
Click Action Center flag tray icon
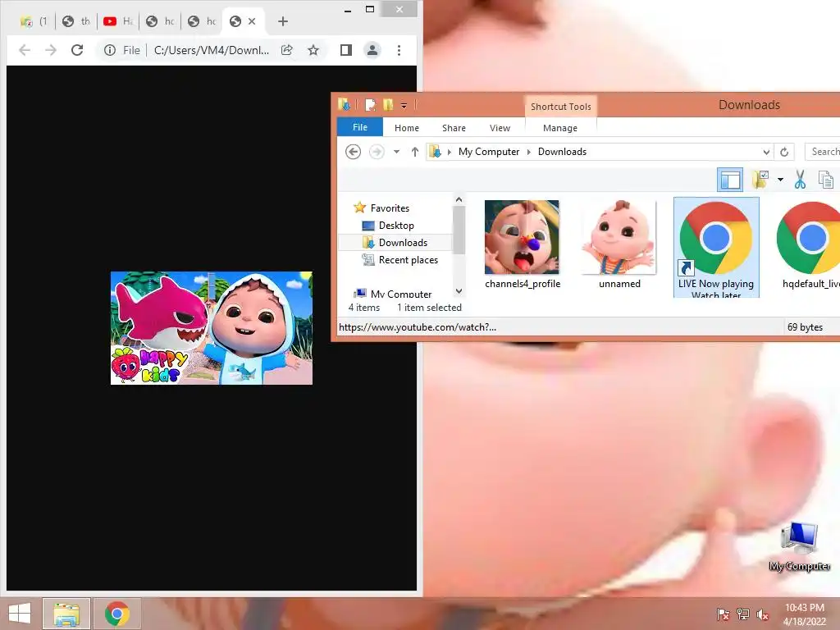click(723, 614)
